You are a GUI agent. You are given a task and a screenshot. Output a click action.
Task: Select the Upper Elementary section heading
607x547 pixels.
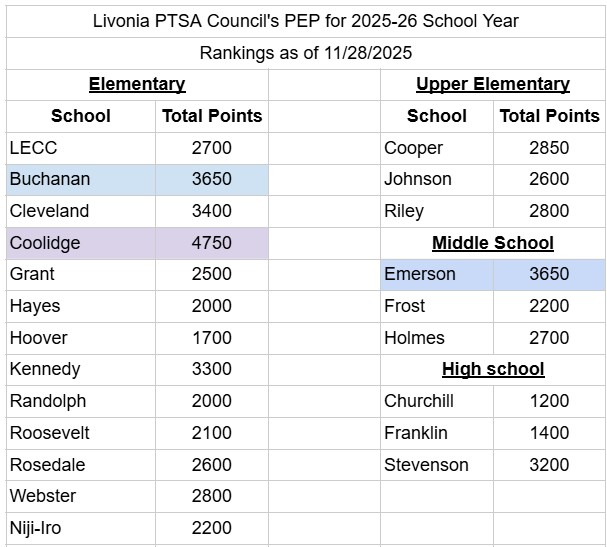(x=493, y=85)
